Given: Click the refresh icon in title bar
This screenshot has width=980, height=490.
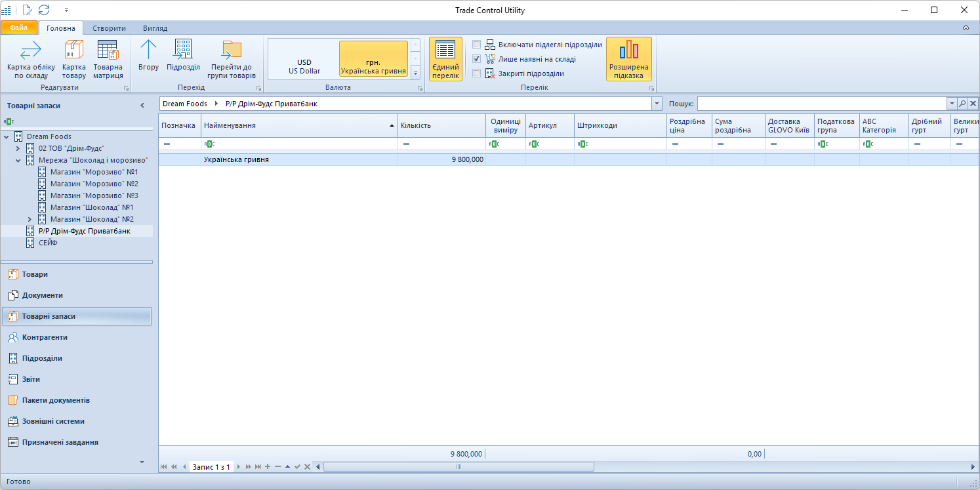Looking at the screenshot, I should click(44, 10).
